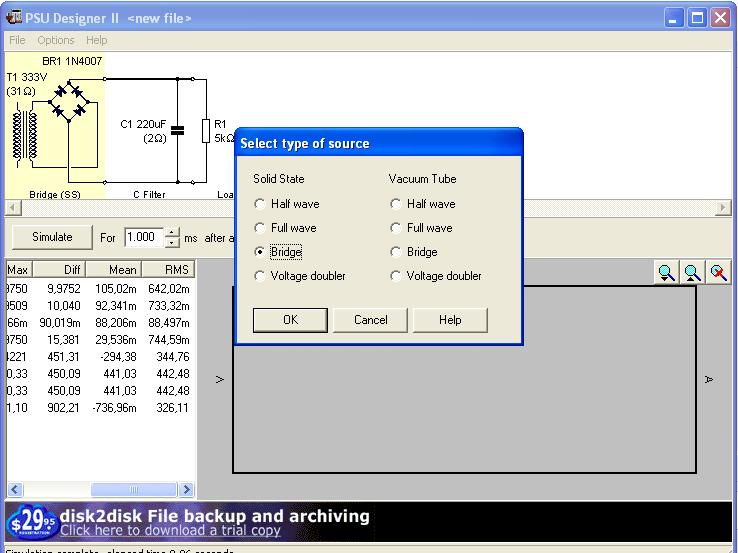Select the C1 capacitor symbol
738x553 pixels.
pyautogui.click(x=177, y=130)
